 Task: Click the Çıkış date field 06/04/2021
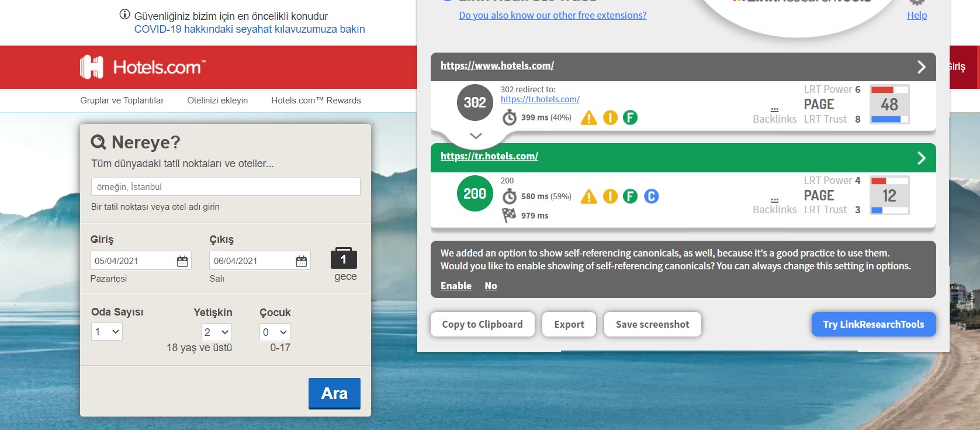[260, 261]
